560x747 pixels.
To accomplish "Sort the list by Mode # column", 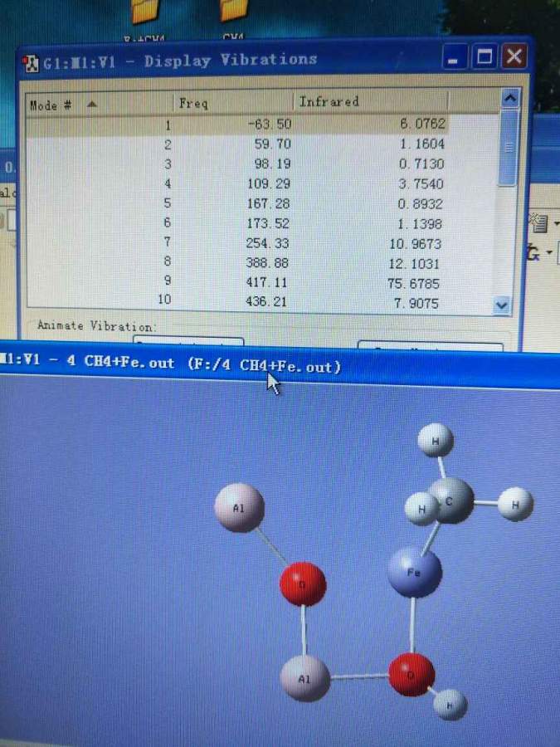I will tap(62, 105).
